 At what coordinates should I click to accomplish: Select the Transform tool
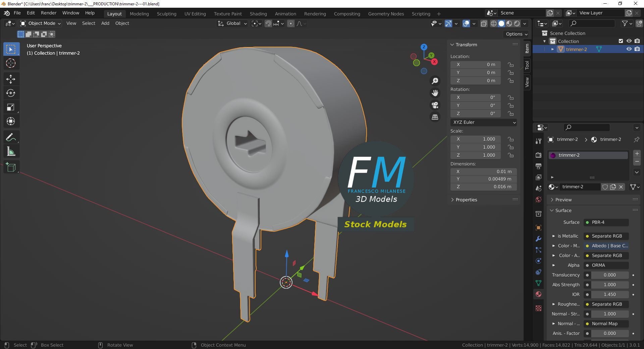coord(11,121)
